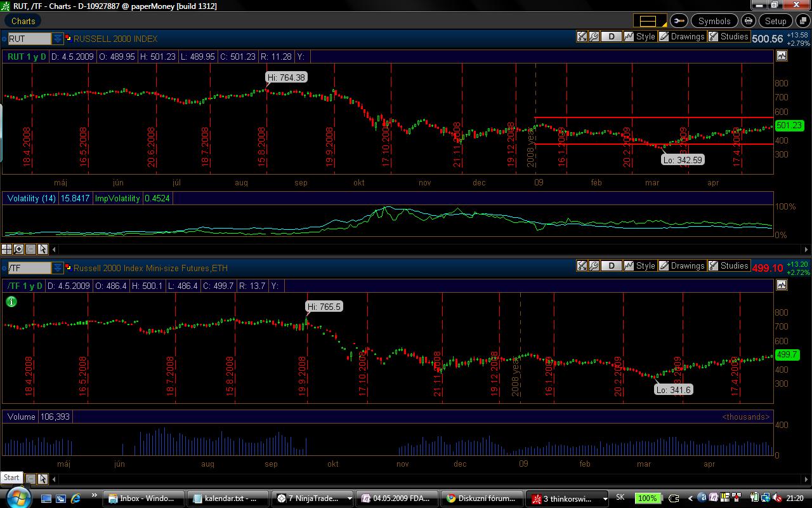
Task: Open Internet Explorer from quick launch
Action: (x=76, y=498)
